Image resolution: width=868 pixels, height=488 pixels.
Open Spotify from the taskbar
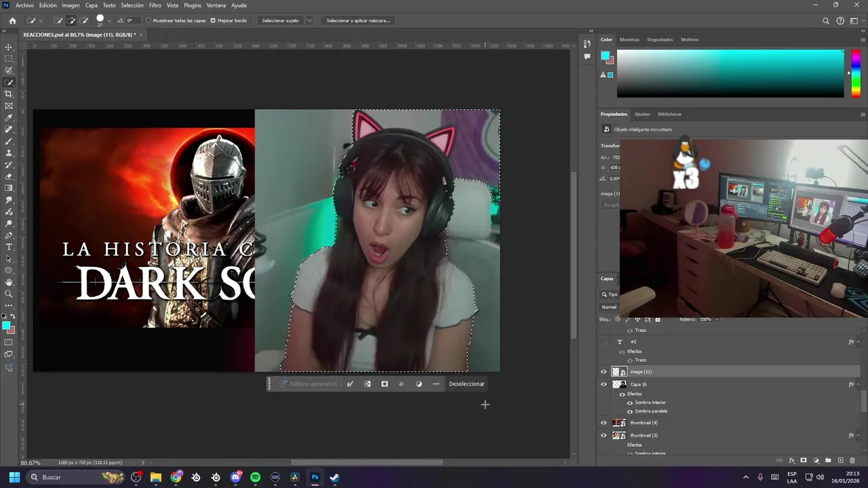pos(255,477)
